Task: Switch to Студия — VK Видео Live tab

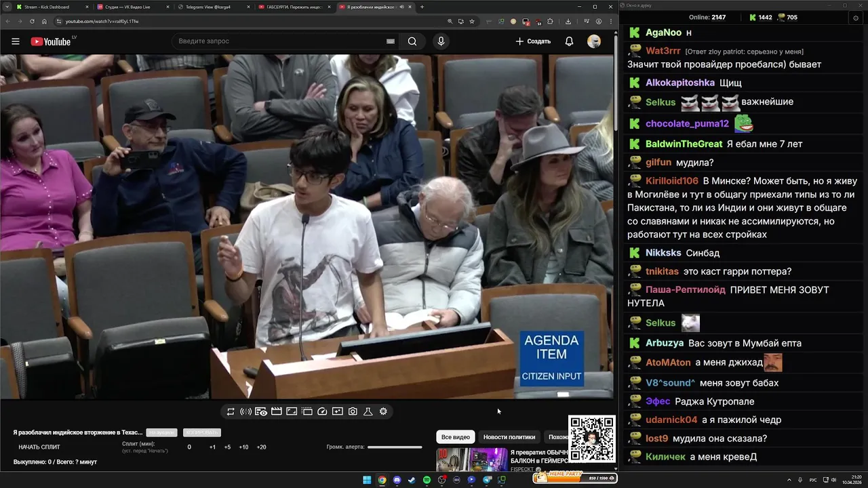Action: pyautogui.click(x=134, y=7)
